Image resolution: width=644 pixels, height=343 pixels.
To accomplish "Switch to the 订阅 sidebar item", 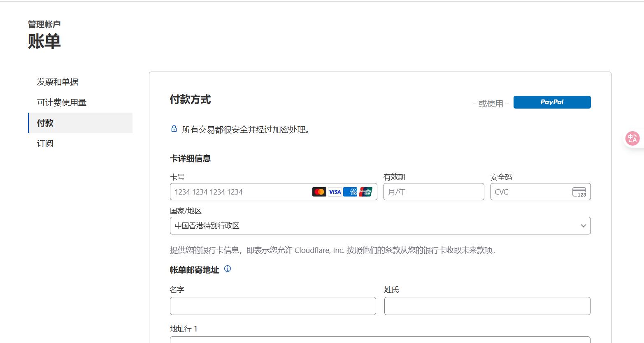I will pyautogui.click(x=45, y=144).
